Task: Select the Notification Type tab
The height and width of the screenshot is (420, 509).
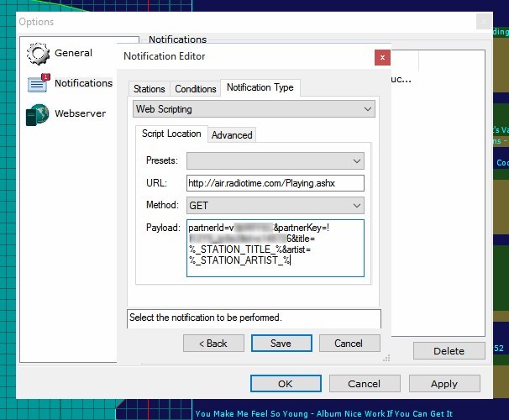Action: point(260,88)
